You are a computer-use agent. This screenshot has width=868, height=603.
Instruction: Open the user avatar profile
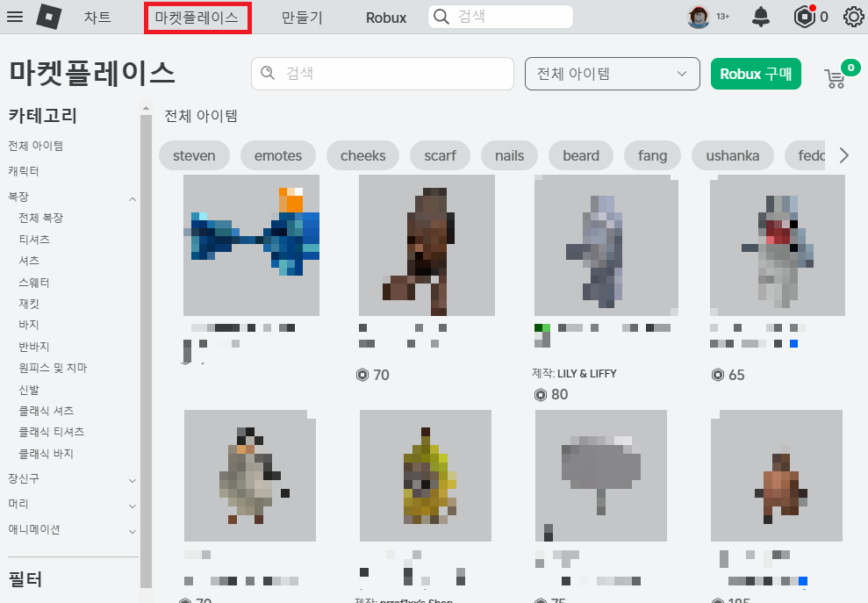point(698,17)
